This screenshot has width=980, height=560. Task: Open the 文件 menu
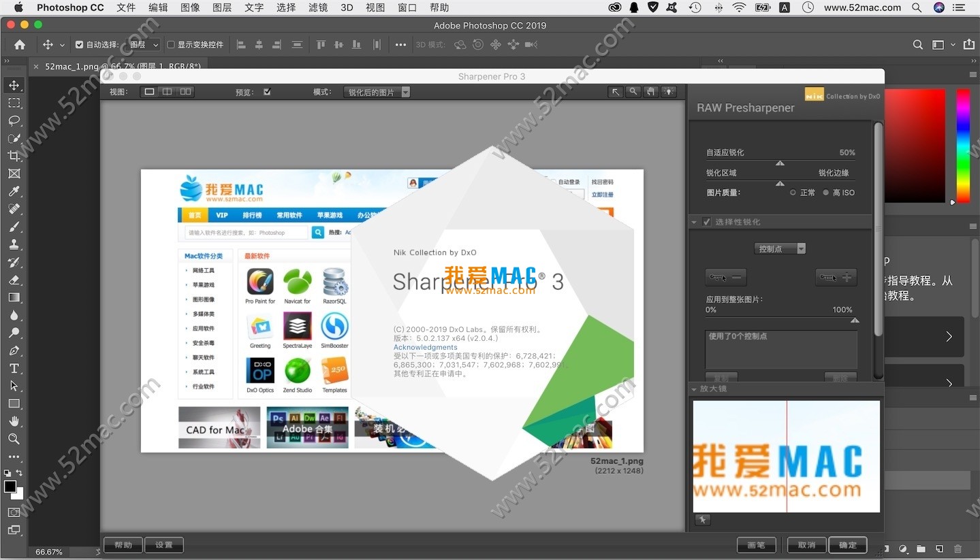click(126, 7)
